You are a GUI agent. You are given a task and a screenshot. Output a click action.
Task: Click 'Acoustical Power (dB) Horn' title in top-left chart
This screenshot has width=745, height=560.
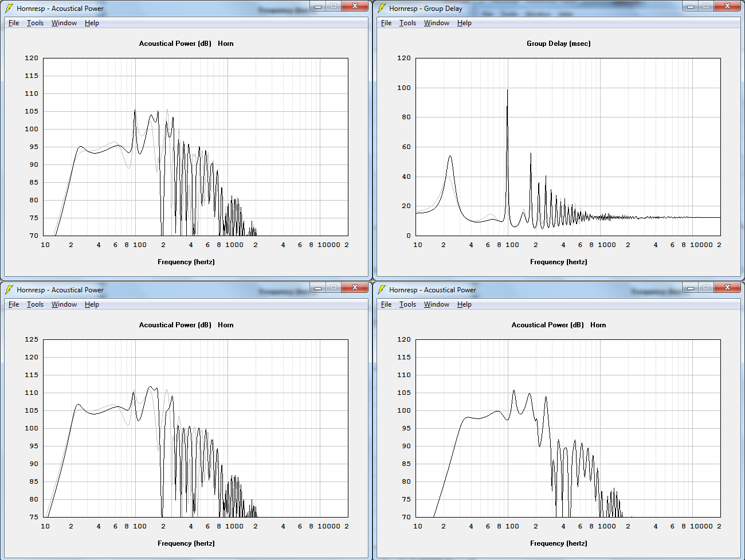coord(186,44)
